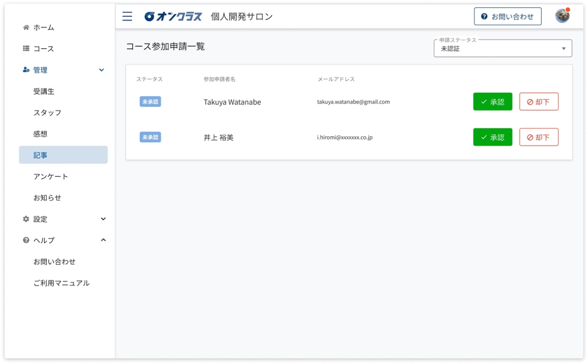Click the dropdown arrow of 申請ステータス

(563, 49)
